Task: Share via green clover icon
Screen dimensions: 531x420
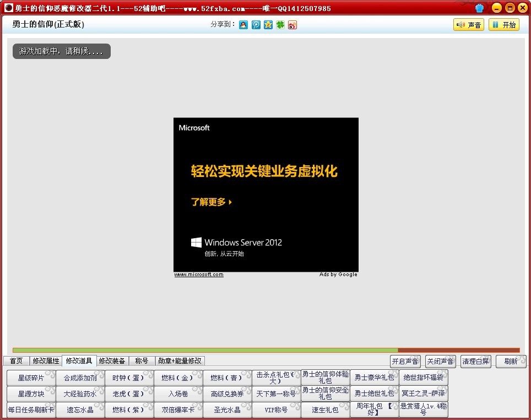Action: point(280,25)
